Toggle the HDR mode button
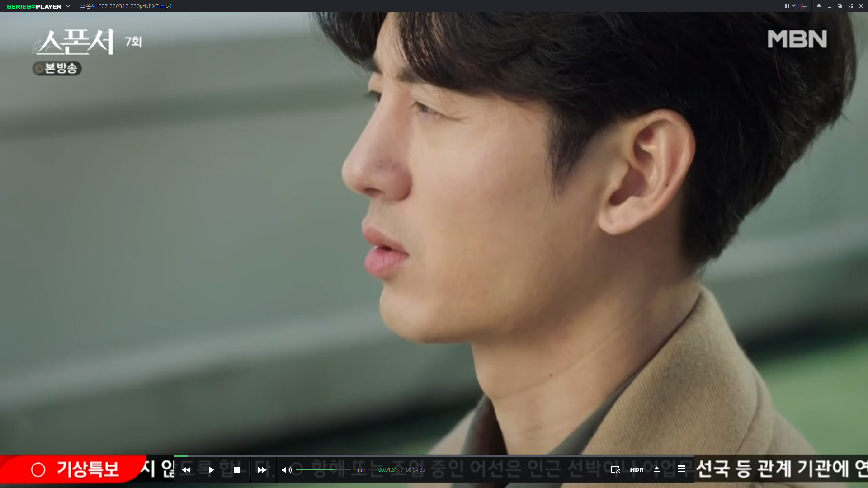Viewport: 868px width, 488px height. tap(637, 470)
